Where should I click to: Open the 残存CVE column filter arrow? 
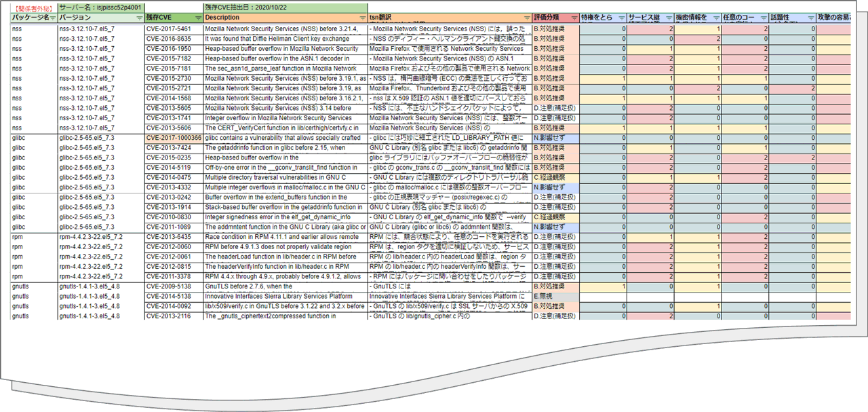198,18
